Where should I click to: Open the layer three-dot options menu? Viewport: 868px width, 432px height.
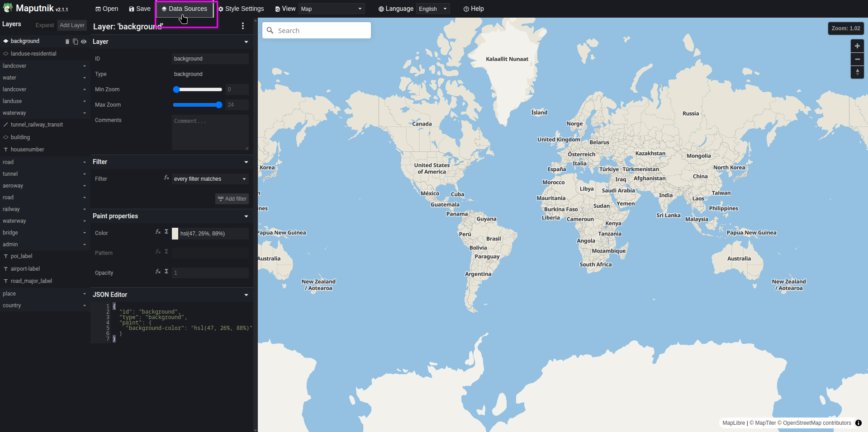[243, 26]
